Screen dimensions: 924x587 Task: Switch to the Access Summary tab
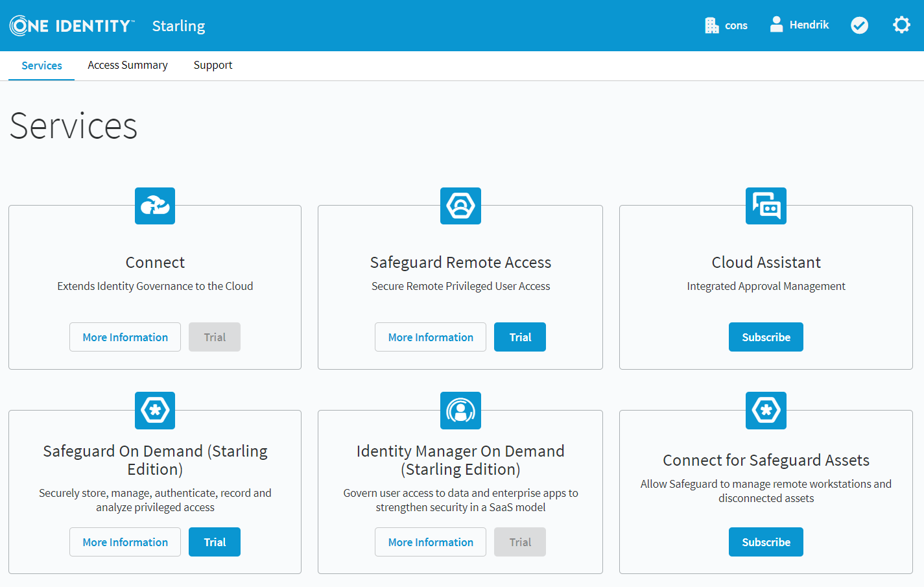(x=128, y=66)
